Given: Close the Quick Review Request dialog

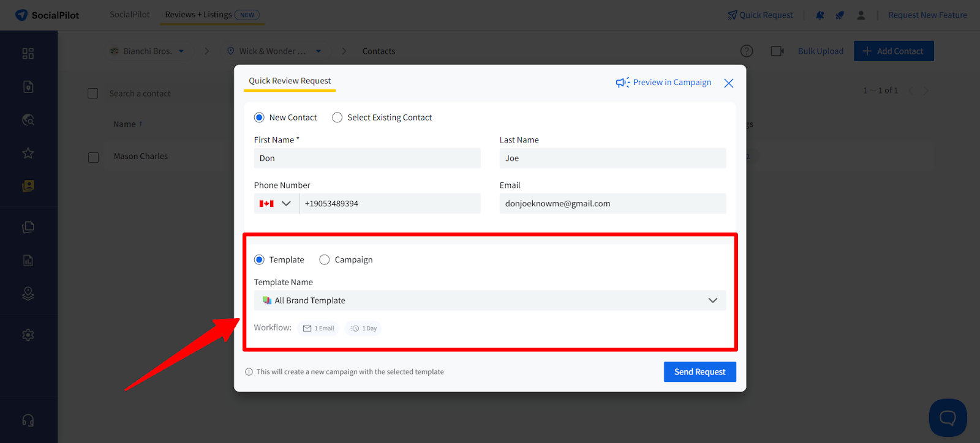Looking at the screenshot, I should (x=728, y=83).
